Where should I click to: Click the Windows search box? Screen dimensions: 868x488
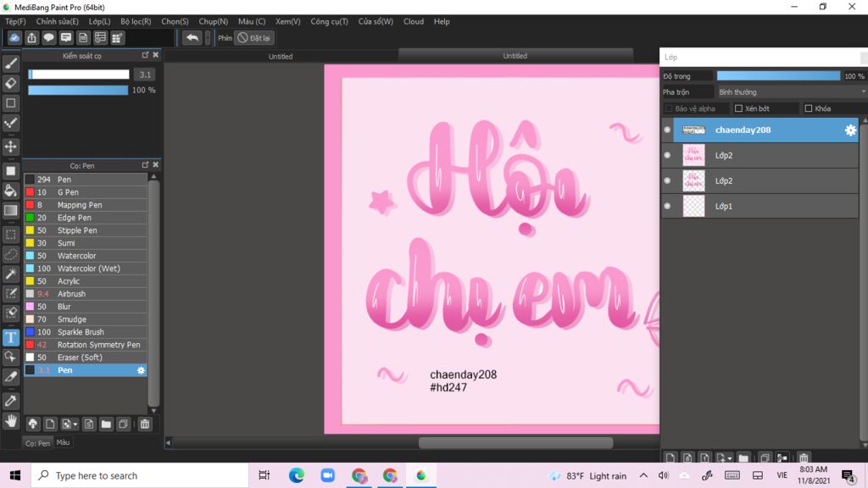(x=140, y=475)
